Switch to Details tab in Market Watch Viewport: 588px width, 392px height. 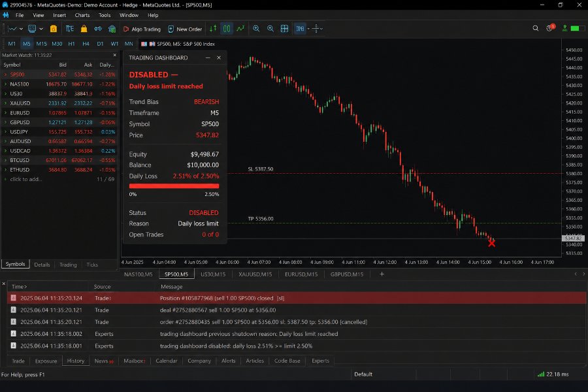coord(42,265)
